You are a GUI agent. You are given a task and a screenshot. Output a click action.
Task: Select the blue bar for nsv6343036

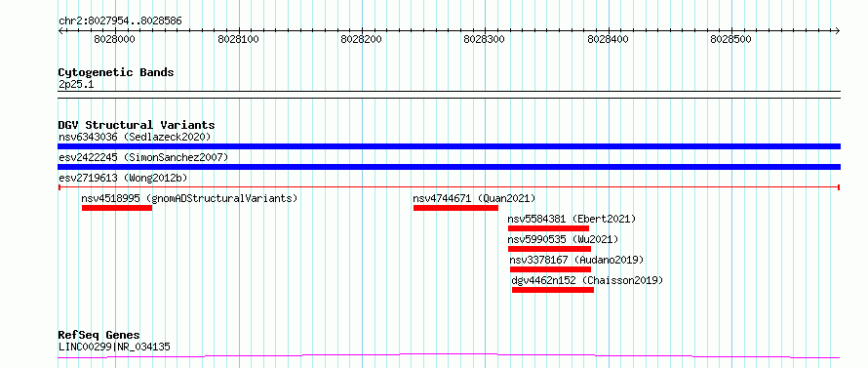click(449, 146)
